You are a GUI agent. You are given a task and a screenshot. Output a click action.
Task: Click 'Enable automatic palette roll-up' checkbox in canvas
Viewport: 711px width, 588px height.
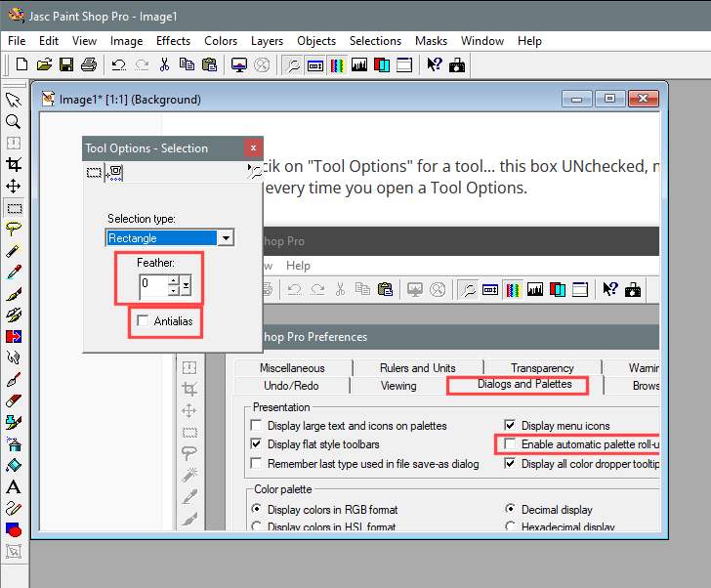point(510,443)
